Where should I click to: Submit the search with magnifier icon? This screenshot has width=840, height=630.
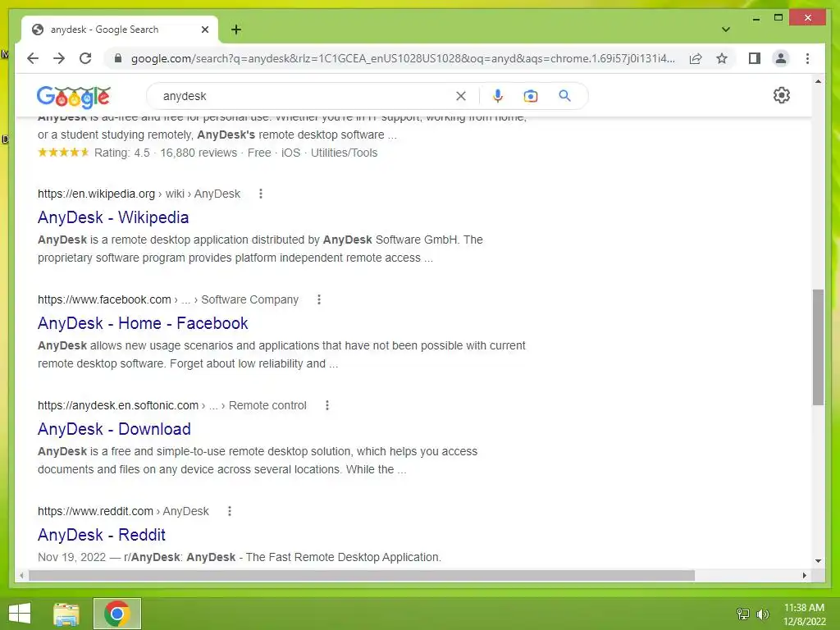(x=564, y=96)
